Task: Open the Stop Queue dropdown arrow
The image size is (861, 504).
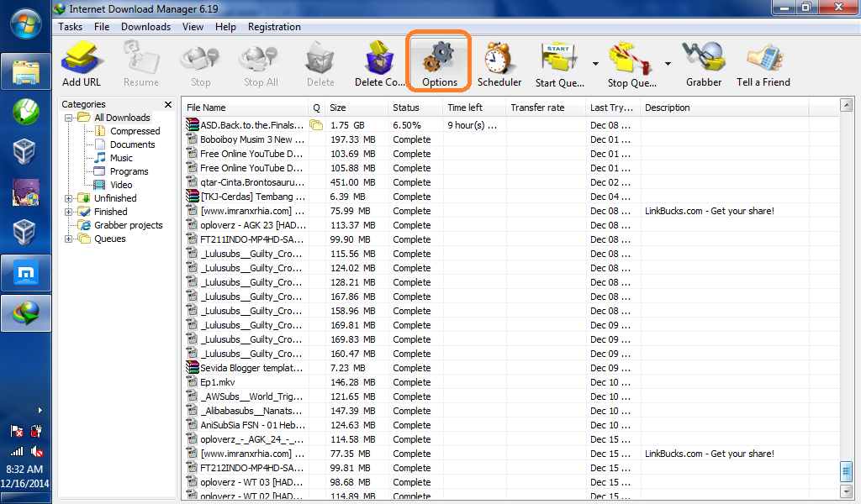Action: click(668, 64)
